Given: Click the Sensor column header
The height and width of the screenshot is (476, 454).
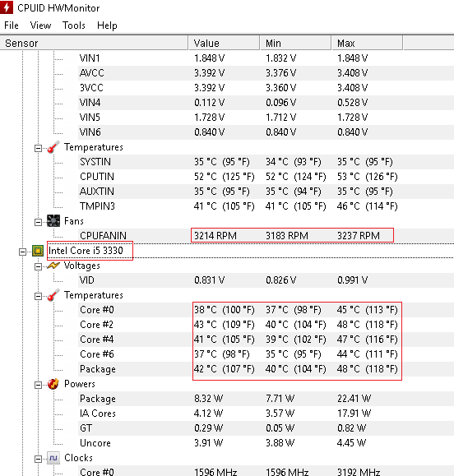Looking at the screenshot, I should tap(94, 43).
